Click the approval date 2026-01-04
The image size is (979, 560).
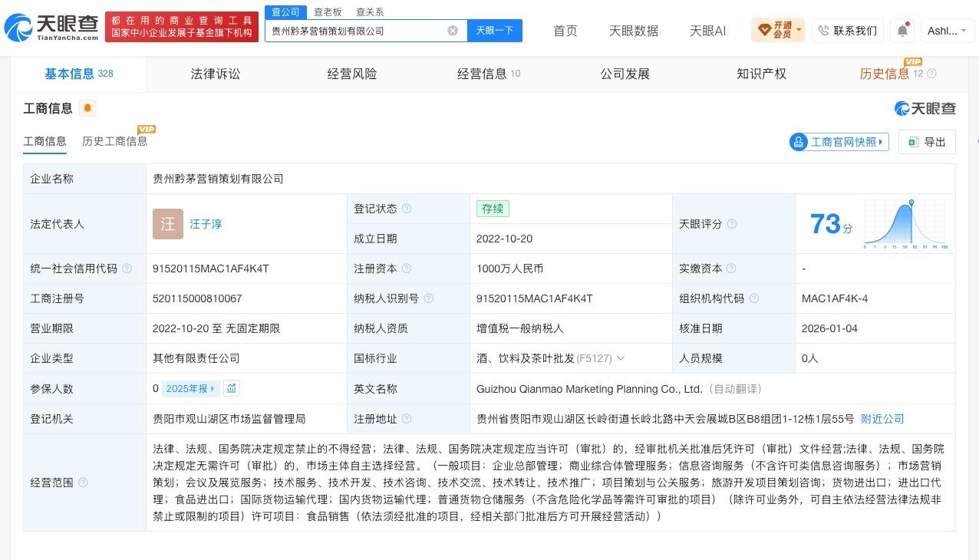[829, 328]
